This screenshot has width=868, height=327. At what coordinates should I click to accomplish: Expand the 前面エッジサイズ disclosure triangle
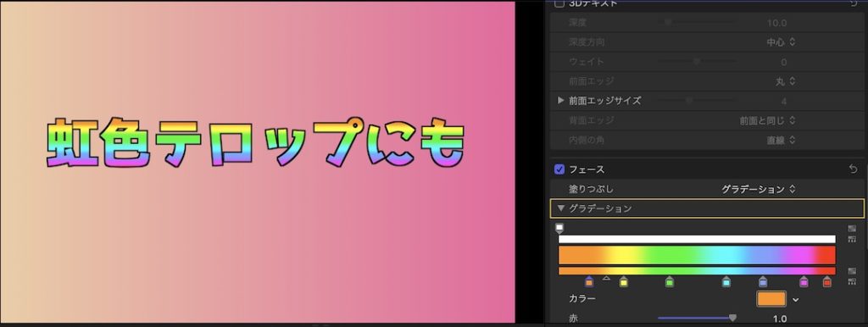561,100
